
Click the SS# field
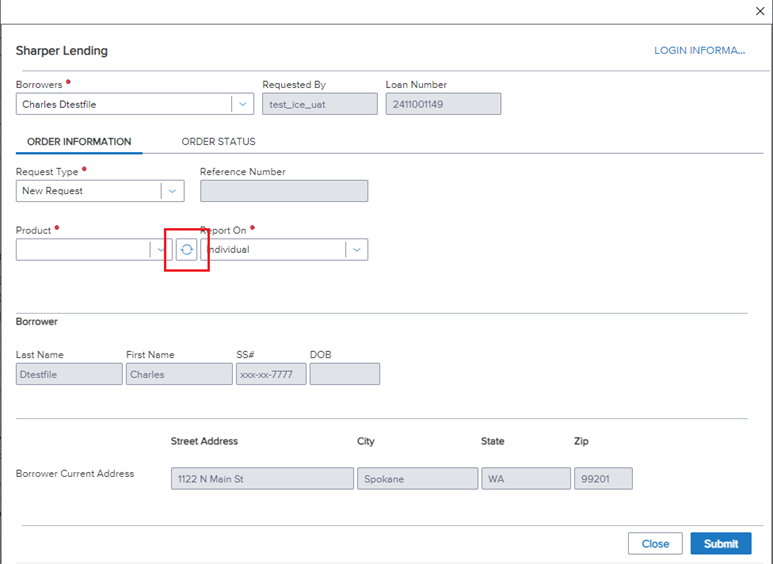pos(271,374)
